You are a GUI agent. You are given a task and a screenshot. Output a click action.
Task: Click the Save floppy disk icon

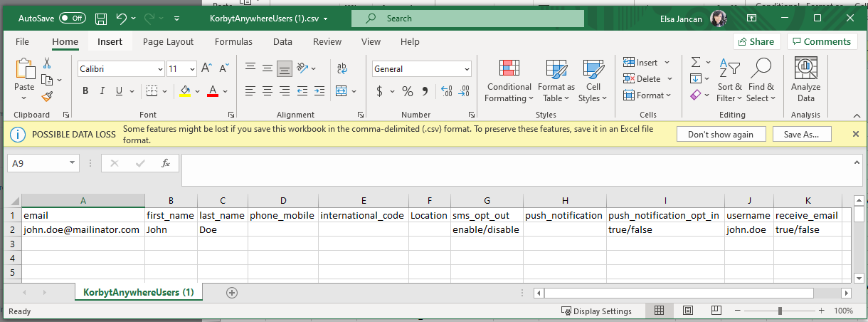[x=101, y=19]
